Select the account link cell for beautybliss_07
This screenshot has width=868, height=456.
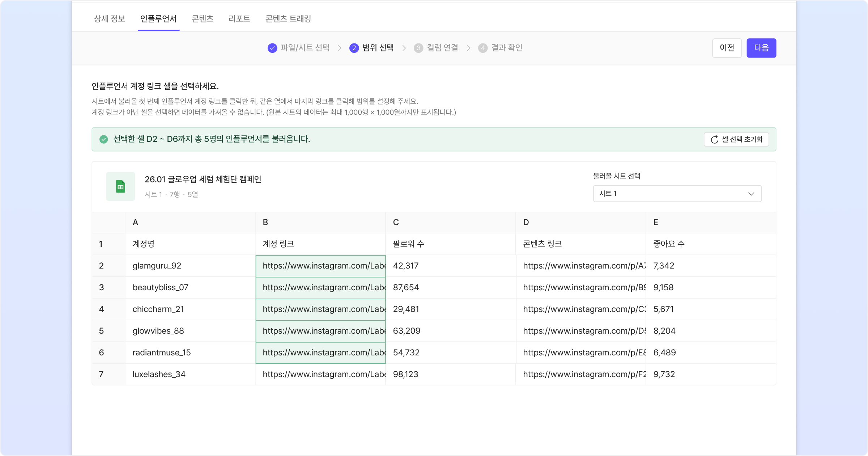point(320,287)
